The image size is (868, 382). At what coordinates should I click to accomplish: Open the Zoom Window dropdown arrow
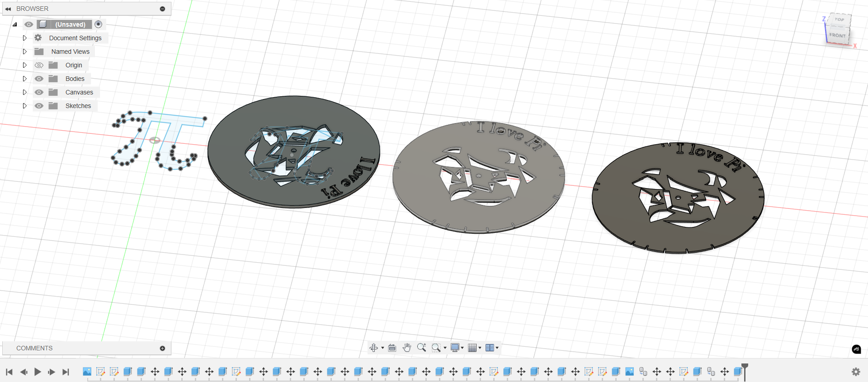click(x=445, y=348)
